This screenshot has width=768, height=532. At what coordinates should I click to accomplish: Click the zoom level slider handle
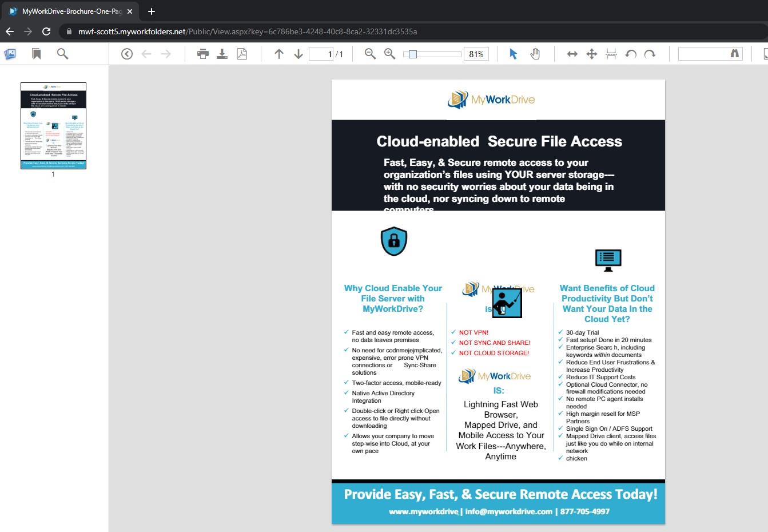412,54
